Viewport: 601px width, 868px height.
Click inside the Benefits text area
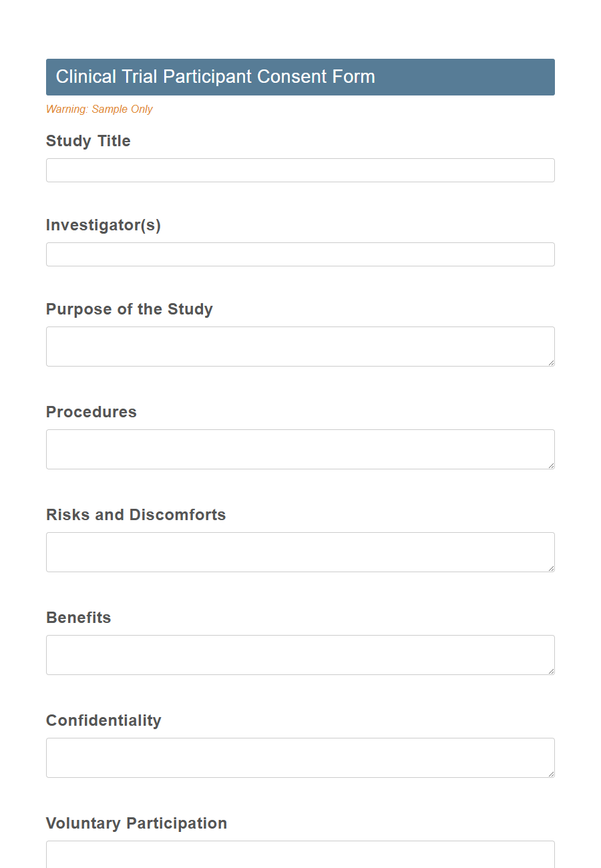pyautogui.click(x=300, y=654)
